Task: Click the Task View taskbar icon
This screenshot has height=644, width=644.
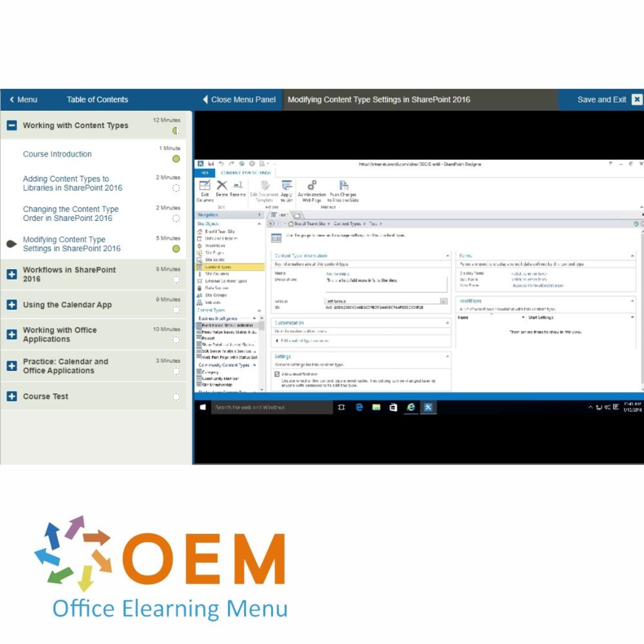Action: (342, 407)
